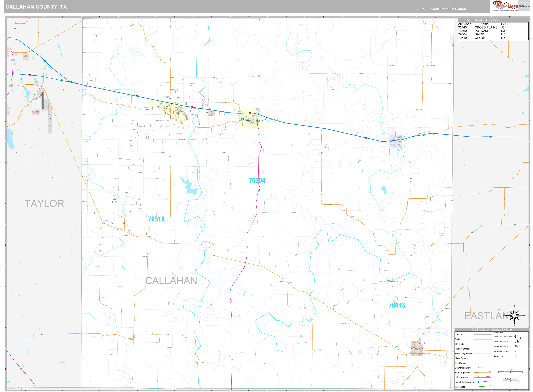
Task: Click the On Target. On Time. slogan
Action: (511, 9)
